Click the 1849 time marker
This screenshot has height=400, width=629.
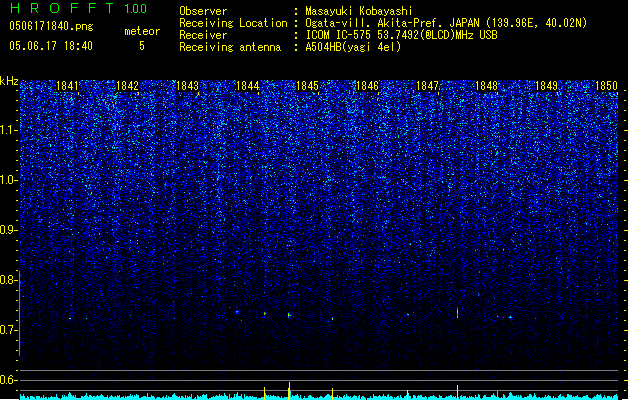point(546,86)
